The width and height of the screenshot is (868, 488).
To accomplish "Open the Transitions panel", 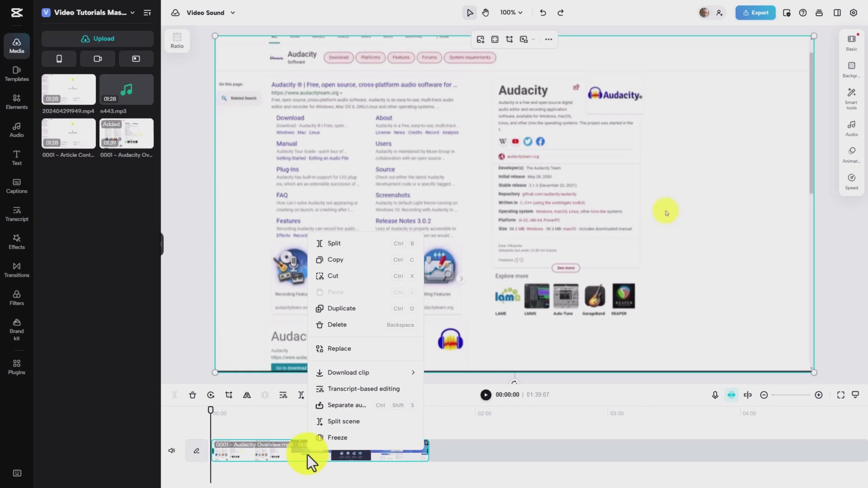I will tap(17, 269).
